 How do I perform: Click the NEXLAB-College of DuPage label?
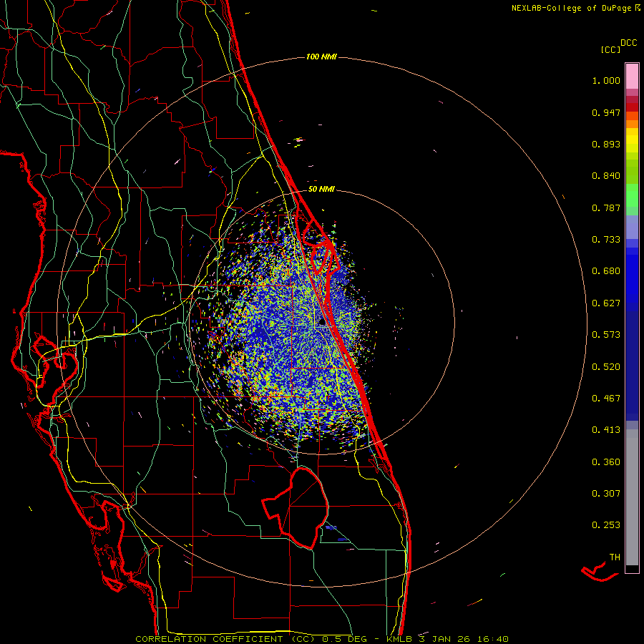click(571, 8)
